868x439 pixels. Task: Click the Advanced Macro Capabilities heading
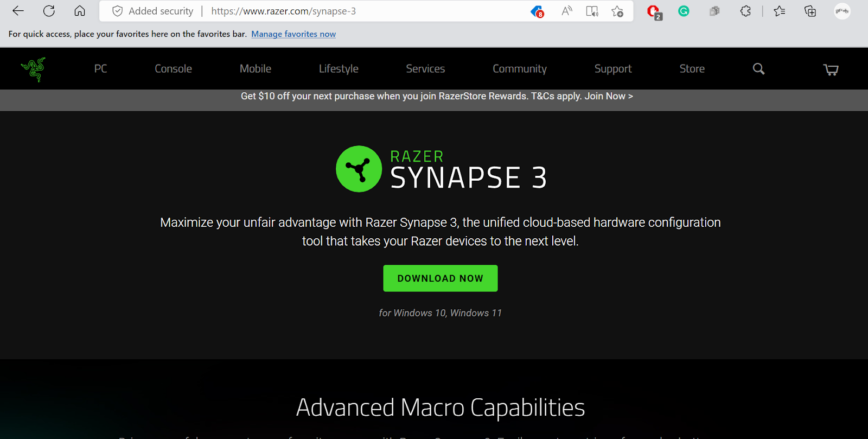441,408
